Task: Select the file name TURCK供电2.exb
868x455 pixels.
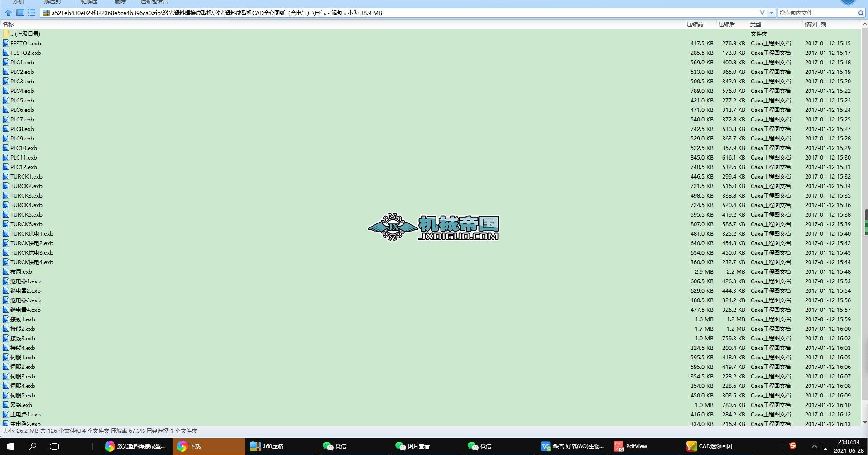Action: coord(32,243)
